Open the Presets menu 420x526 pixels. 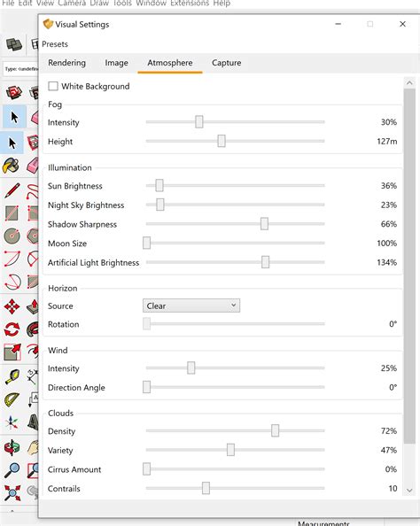click(x=55, y=44)
